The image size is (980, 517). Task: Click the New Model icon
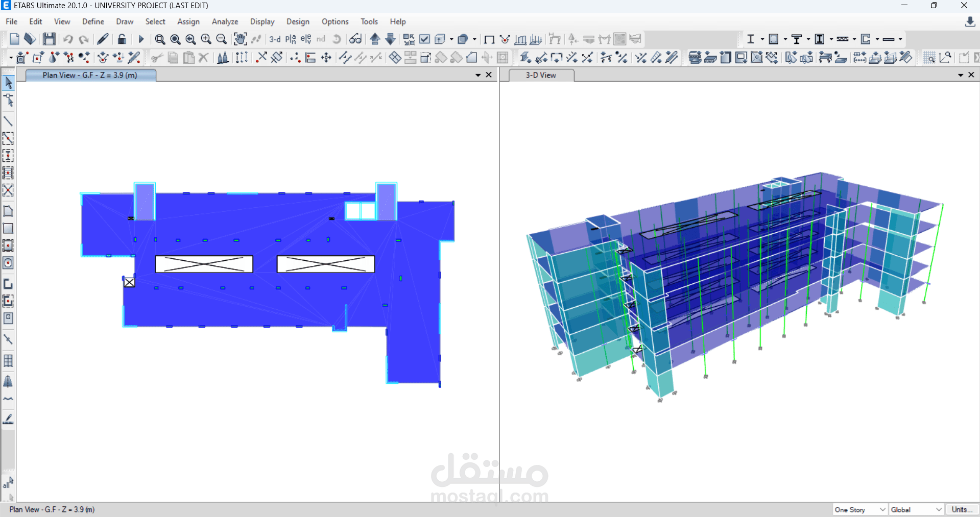(14, 39)
